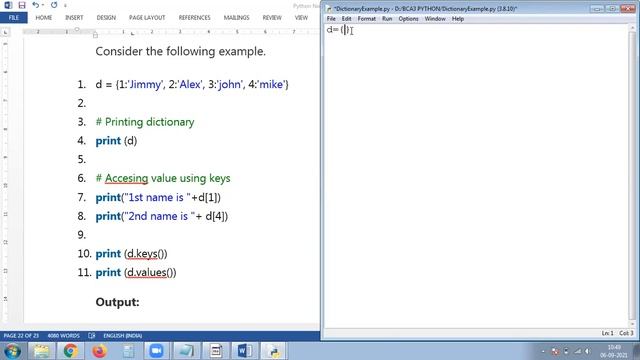This screenshot has width=640, height=360.
Task: Open Google Chrome from the taskbar
Action: click(70, 351)
